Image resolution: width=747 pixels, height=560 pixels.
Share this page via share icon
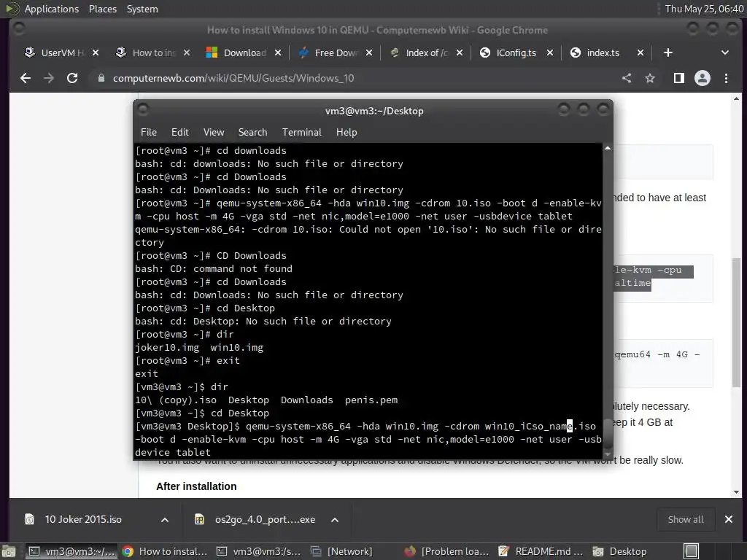[x=627, y=78]
